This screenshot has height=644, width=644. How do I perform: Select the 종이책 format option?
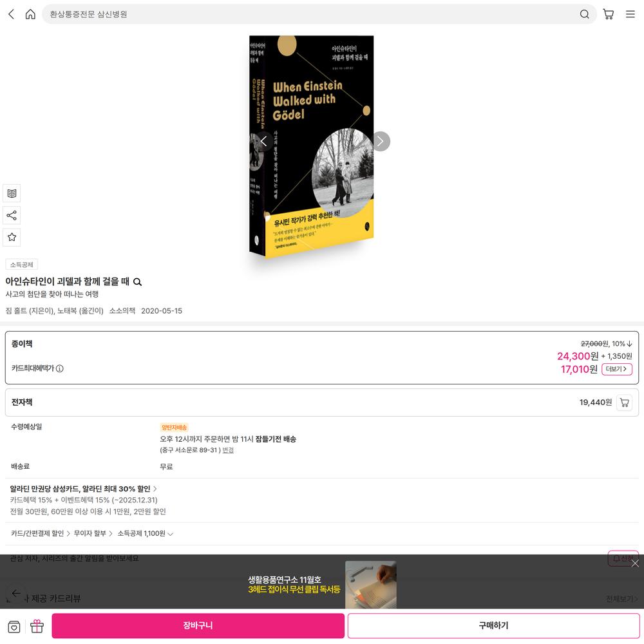pos(321,357)
